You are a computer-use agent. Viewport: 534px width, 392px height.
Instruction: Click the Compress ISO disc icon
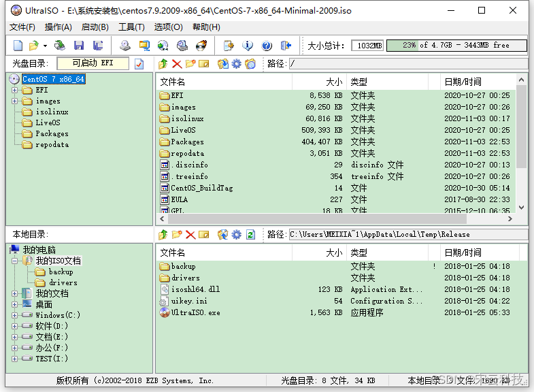(163, 46)
